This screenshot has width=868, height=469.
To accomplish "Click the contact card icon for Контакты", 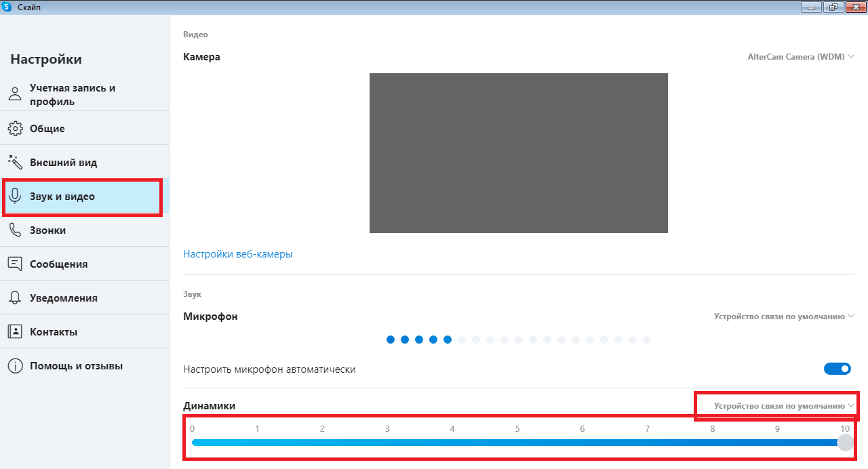I will point(15,331).
